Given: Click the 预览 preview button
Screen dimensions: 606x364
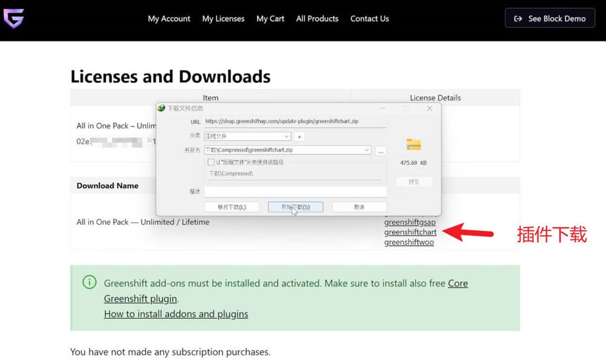Looking at the screenshot, I should [x=414, y=182].
